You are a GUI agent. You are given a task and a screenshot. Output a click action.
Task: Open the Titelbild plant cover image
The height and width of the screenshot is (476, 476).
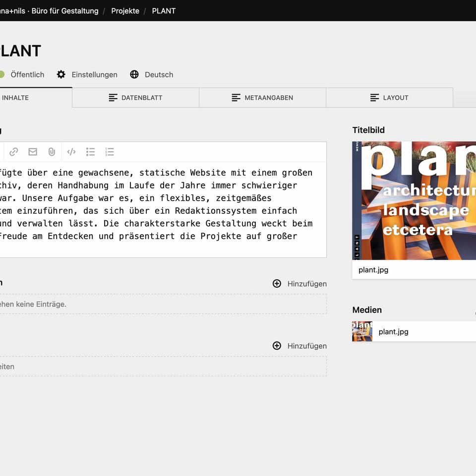[x=414, y=201]
